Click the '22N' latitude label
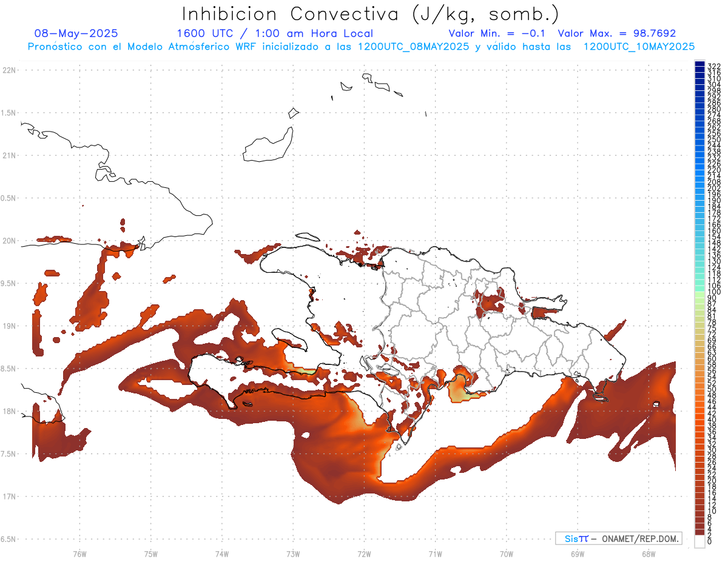The width and height of the screenshot is (728, 562). [10, 70]
